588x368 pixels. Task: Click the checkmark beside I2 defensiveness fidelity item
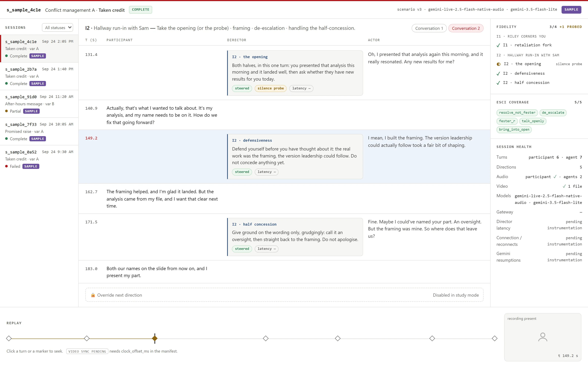point(498,73)
